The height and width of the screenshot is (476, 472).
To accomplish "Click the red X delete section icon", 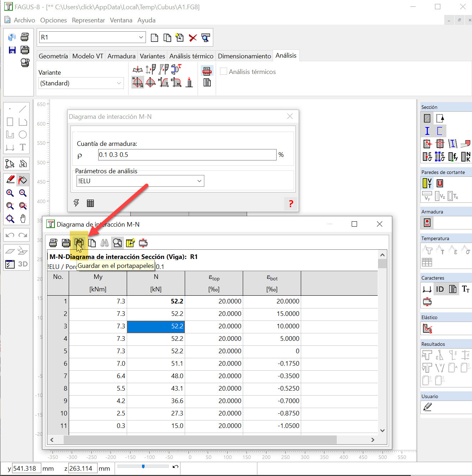I will tap(193, 38).
